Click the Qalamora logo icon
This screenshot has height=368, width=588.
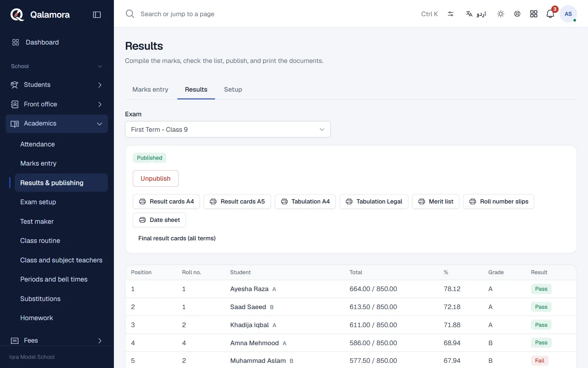tap(17, 14)
